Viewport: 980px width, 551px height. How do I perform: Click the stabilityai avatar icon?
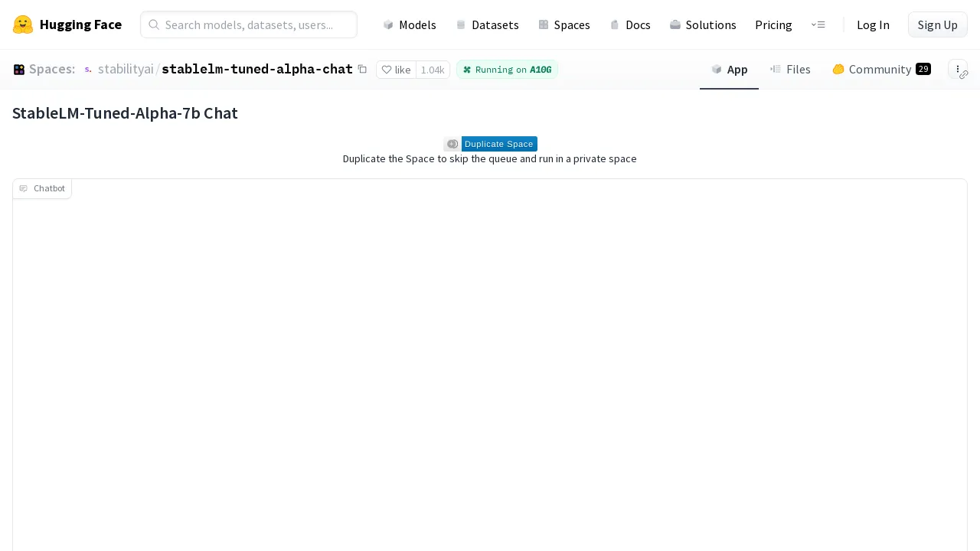click(88, 70)
